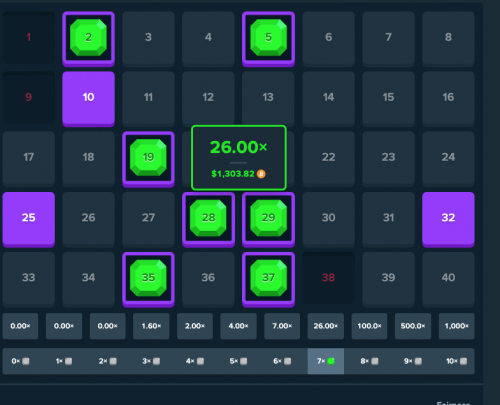Click the bitcoin coin icon in payout popup
This screenshot has width=500, height=405.
click(261, 174)
